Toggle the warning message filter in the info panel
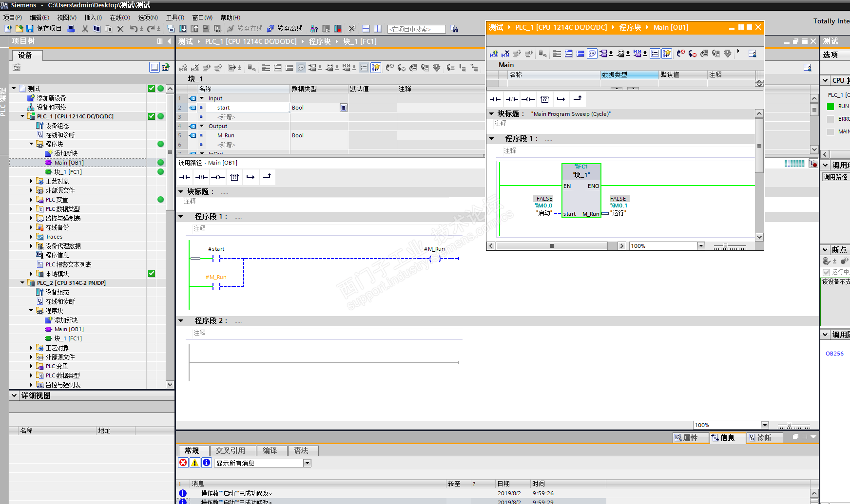The image size is (850, 504). coord(194,463)
